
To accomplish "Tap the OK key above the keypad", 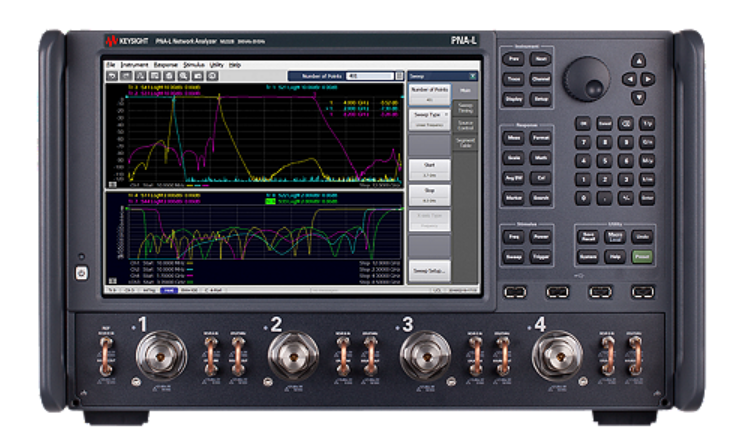I will (583, 123).
